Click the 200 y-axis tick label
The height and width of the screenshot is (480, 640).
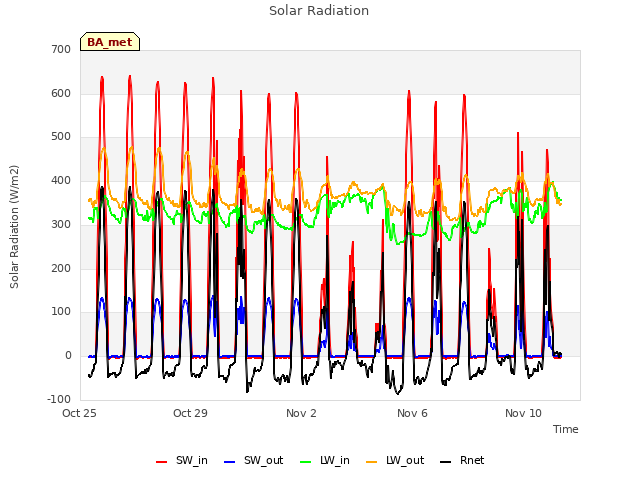(61, 268)
